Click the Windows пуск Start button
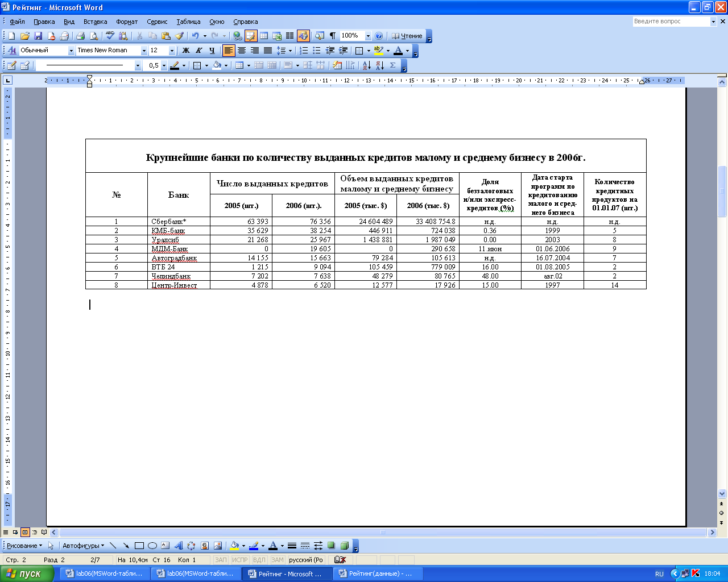The height and width of the screenshot is (582, 728). [x=27, y=573]
